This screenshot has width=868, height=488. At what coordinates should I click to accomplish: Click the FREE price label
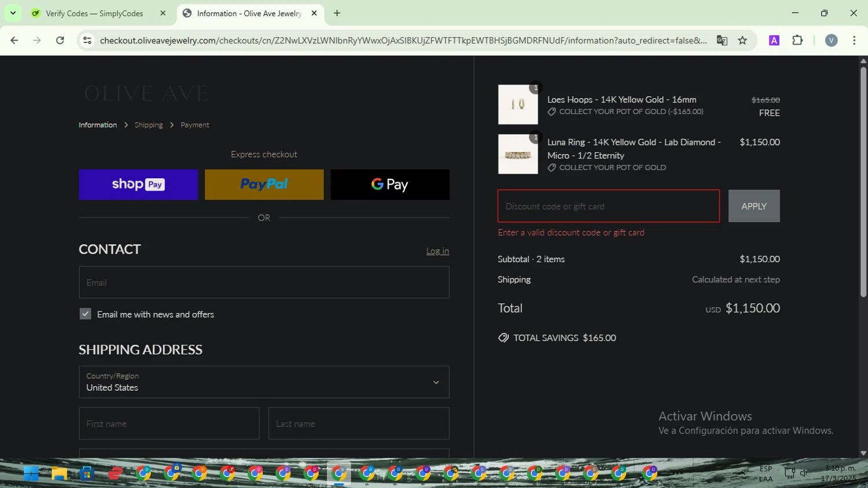(x=770, y=113)
